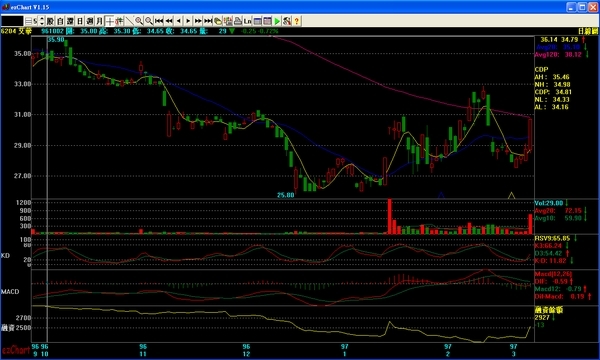Click the 25.80 low price label
The height and width of the screenshot is (360, 600).
click(x=286, y=195)
